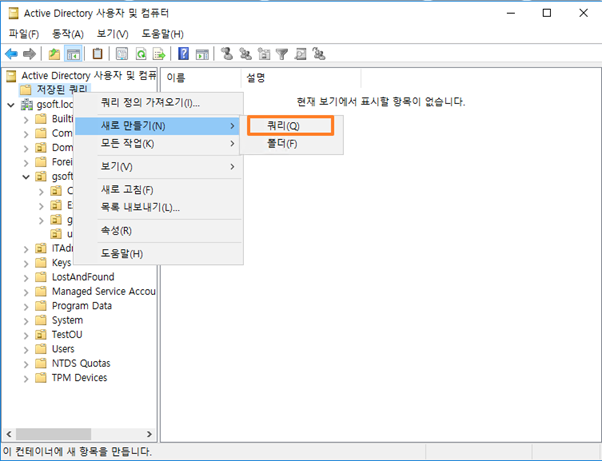The width and height of the screenshot is (602, 461).
Task: Open 보기(V) in the menu bar
Action: pyautogui.click(x=112, y=34)
